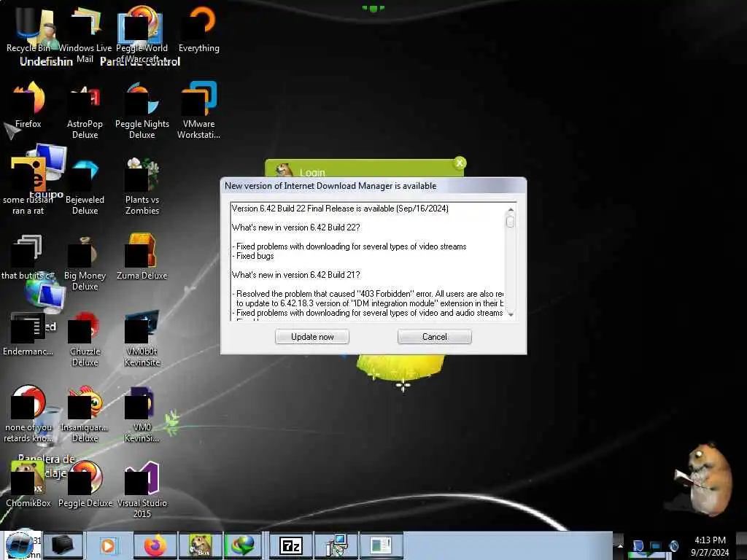Click Firefox icon in taskbar
The width and height of the screenshot is (747, 560).
click(155, 545)
